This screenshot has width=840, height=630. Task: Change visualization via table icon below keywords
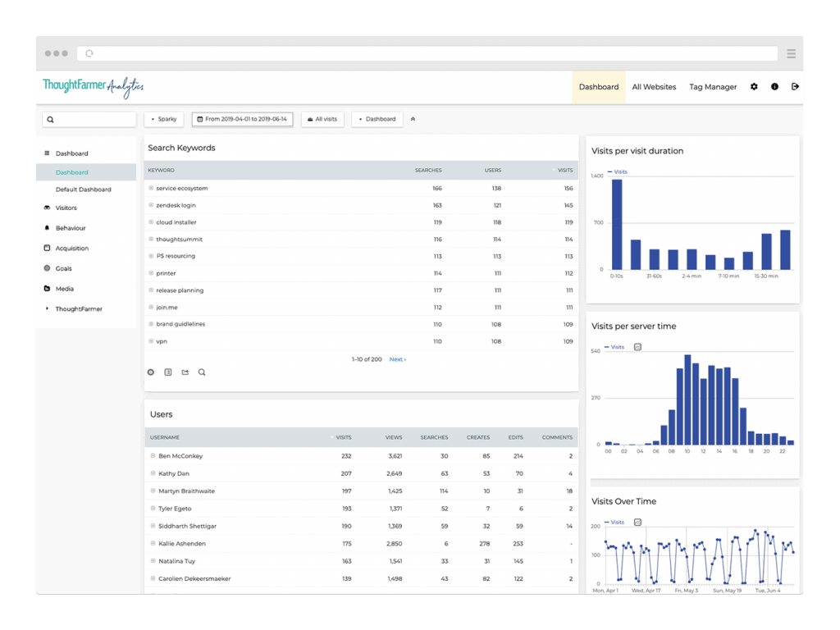(168, 372)
